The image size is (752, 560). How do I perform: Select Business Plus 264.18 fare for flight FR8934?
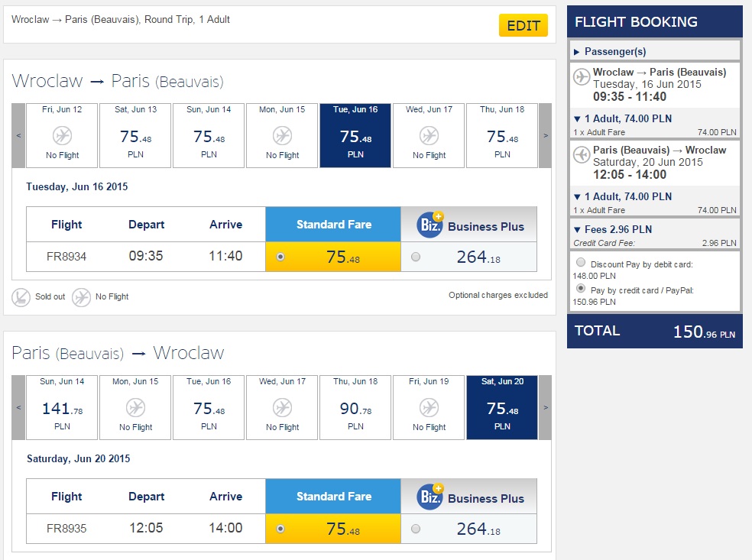pos(416,257)
